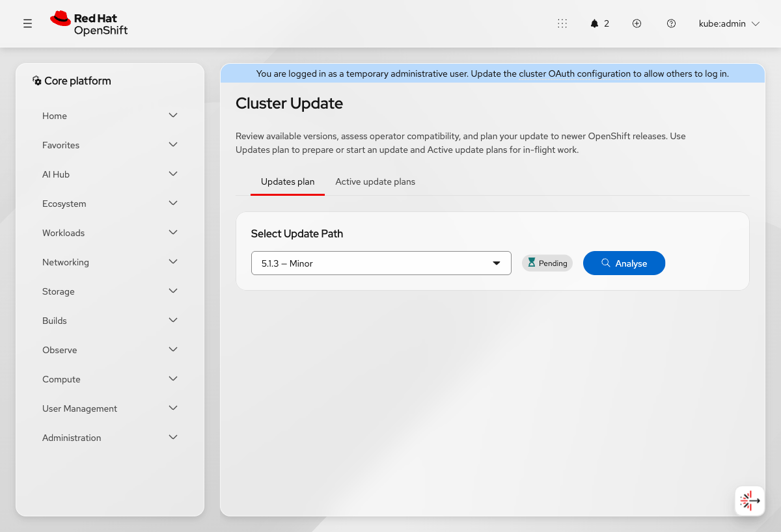Open the Core platform perspective switcher
This screenshot has width=781, height=532.
coord(72,81)
